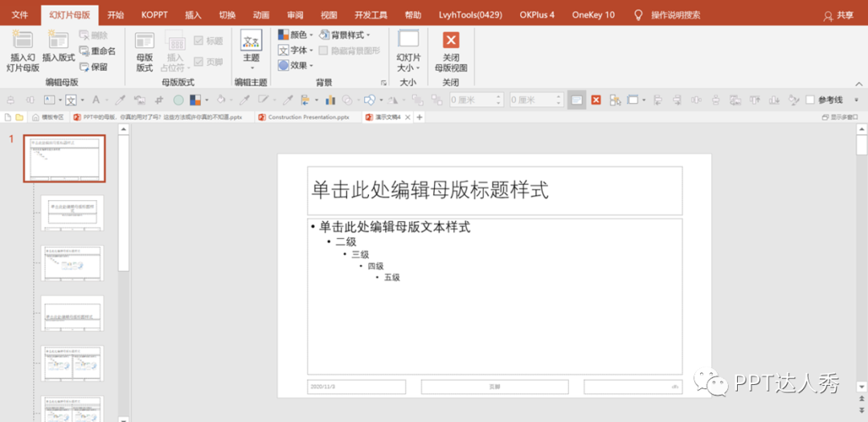Switch to the KOPPT ribbon tab
The image size is (868, 422).
[x=154, y=15]
